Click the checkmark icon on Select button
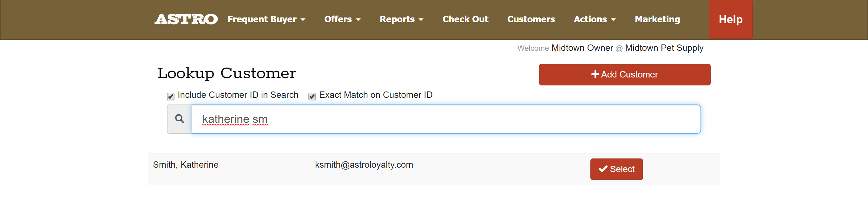The height and width of the screenshot is (215, 868). click(603, 169)
